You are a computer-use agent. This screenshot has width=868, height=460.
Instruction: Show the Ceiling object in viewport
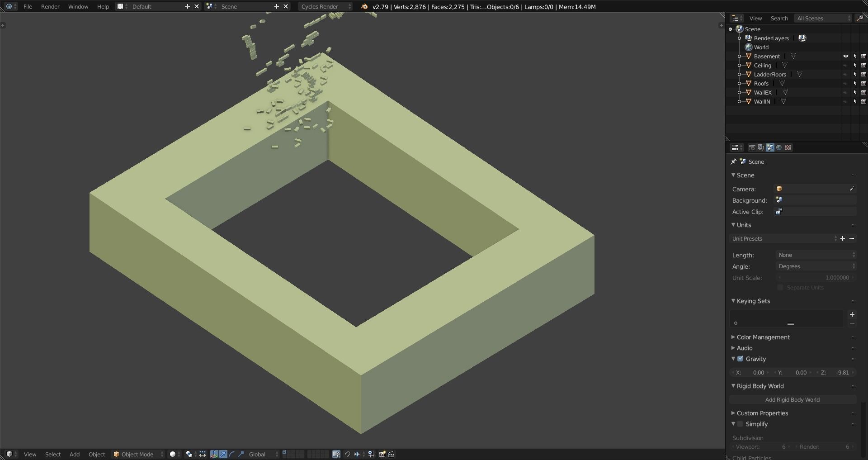pos(845,65)
